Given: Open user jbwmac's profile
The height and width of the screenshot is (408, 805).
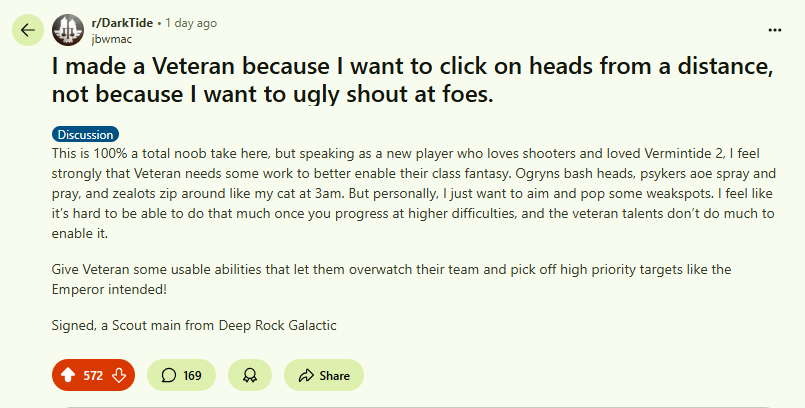Looking at the screenshot, I should pos(111,38).
